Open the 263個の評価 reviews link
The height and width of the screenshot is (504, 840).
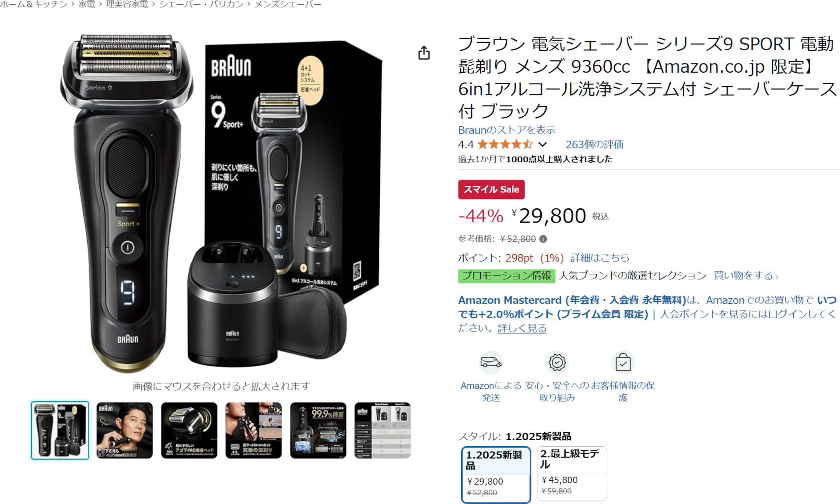(x=594, y=144)
